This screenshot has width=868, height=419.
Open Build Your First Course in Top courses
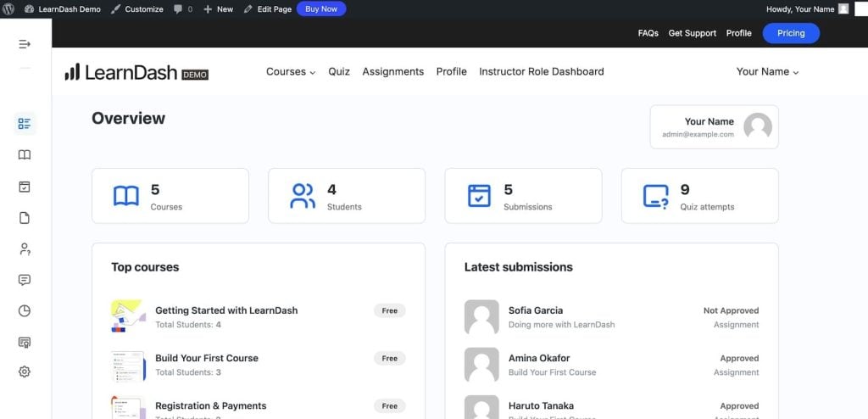click(x=207, y=358)
